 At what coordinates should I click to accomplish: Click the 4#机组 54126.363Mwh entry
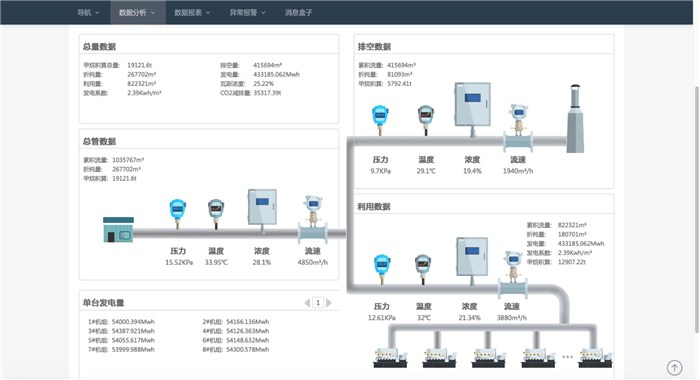(x=236, y=331)
